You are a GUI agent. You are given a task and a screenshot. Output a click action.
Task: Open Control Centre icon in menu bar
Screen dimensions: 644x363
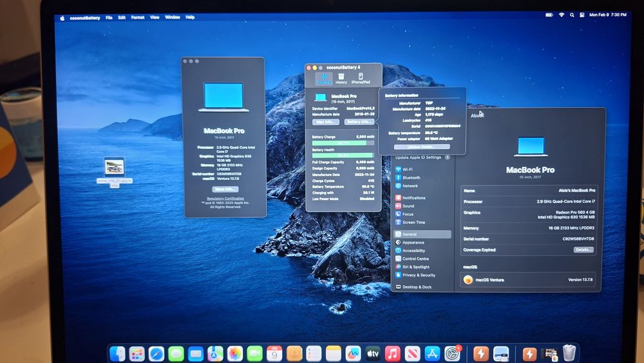click(582, 15)
